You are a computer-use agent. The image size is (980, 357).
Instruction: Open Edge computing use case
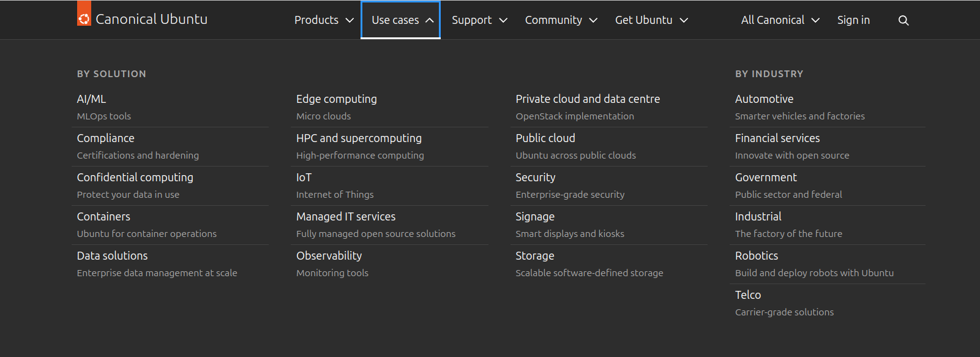[336, 99]
